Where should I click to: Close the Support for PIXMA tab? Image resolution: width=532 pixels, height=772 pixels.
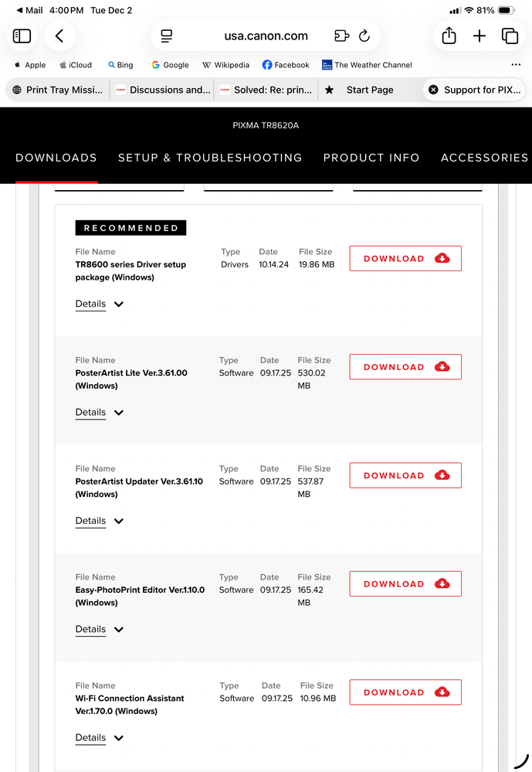[x=433, y=90]
